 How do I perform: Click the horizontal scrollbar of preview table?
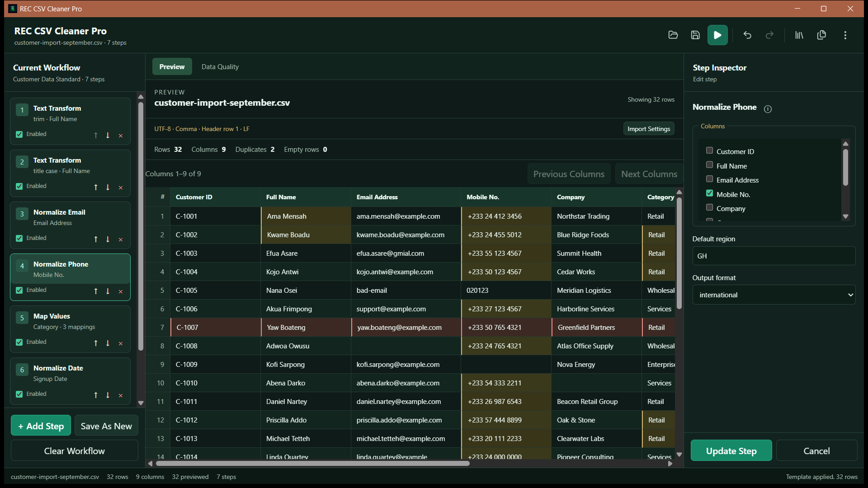click(x=312, y=463)
